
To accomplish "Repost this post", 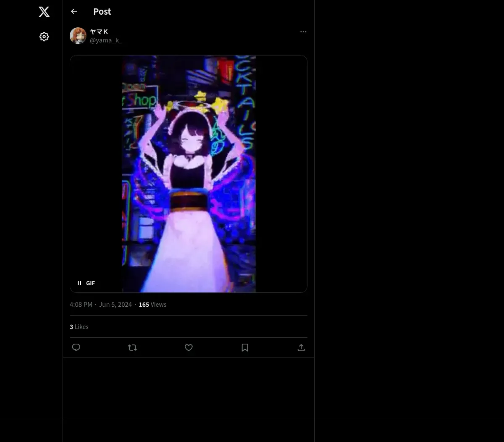I will pos(132,347).
